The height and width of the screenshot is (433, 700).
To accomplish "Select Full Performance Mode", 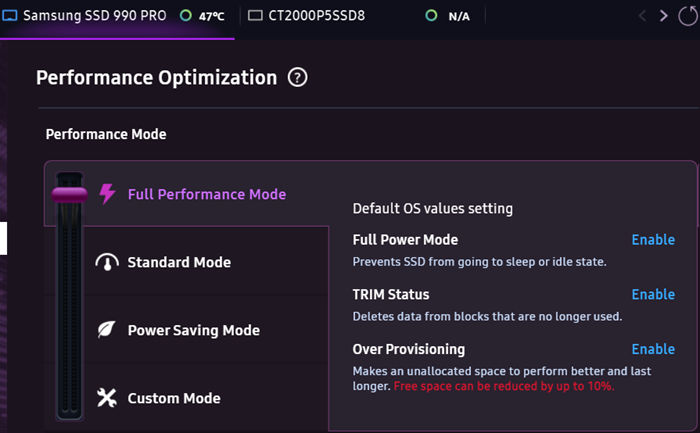I will pos(206,194).
